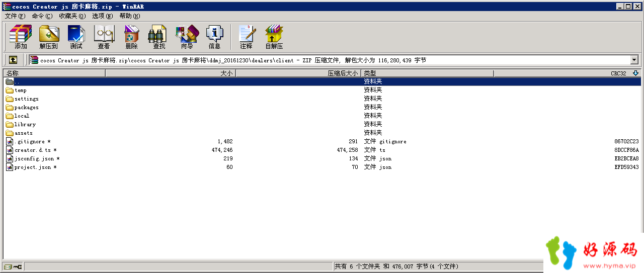
Task: Minimize the WinRAR window
Action: 620,7
